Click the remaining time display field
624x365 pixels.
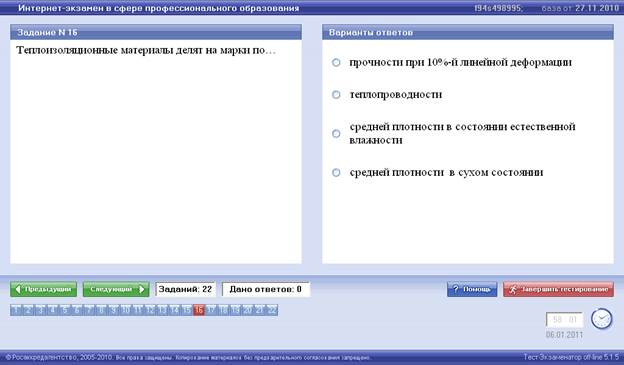click(565, 320)
